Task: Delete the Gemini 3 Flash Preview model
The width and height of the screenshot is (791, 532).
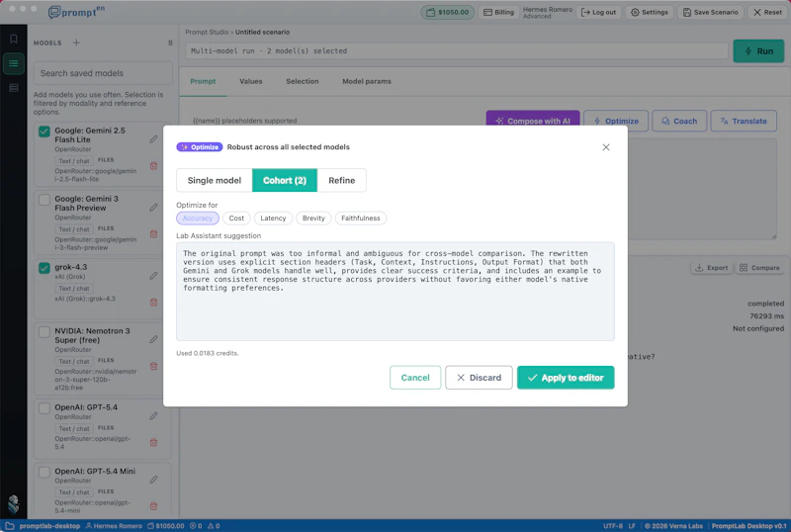Action: pos(153,233)
